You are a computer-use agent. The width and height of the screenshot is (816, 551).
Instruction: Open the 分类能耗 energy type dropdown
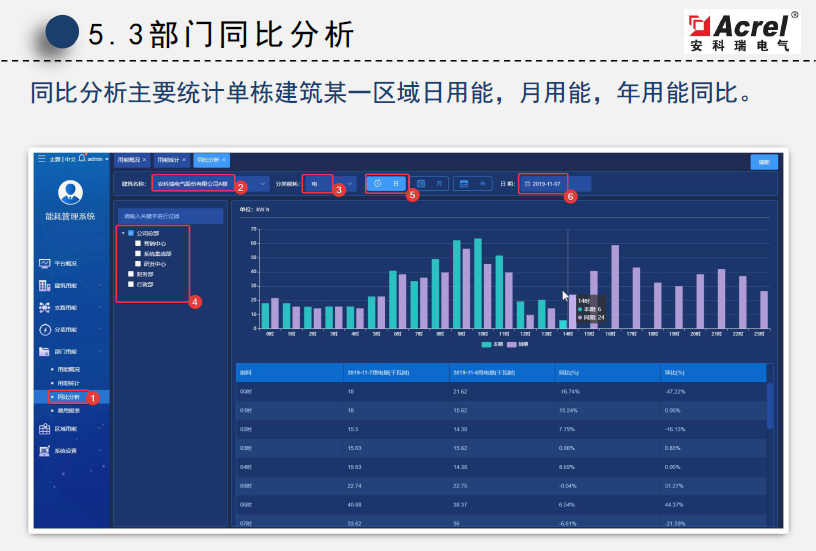pos(329,184)
